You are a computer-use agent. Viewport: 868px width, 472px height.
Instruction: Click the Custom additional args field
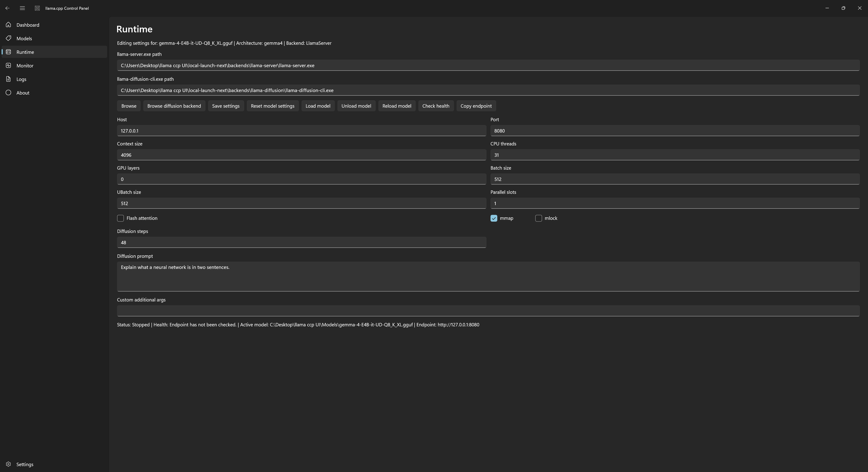(x=488, y=311)
